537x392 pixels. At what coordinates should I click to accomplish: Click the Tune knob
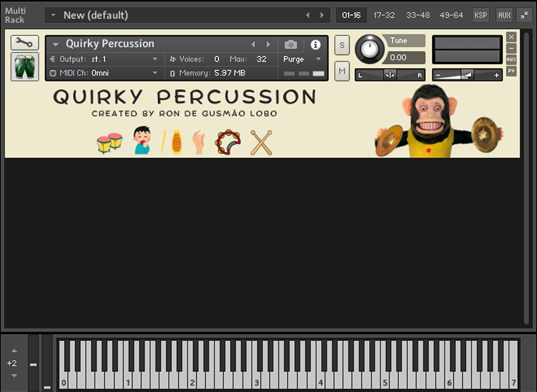[370, 50]
